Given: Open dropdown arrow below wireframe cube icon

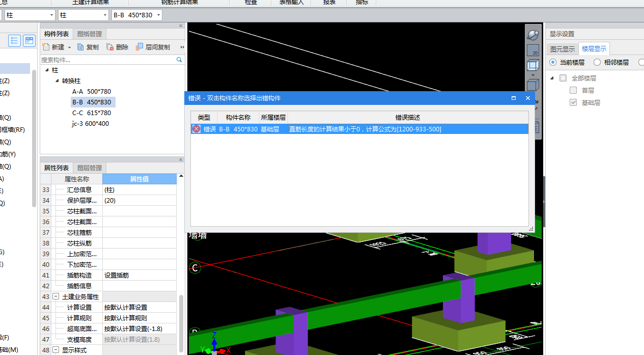Looking at the screenshot, I should pos(533,75).
